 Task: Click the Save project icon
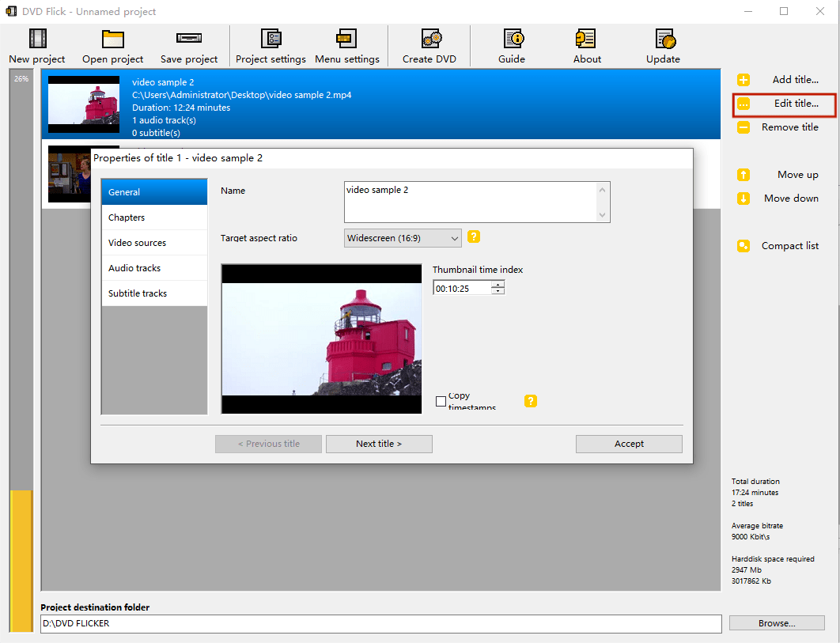tap(189, 39)
